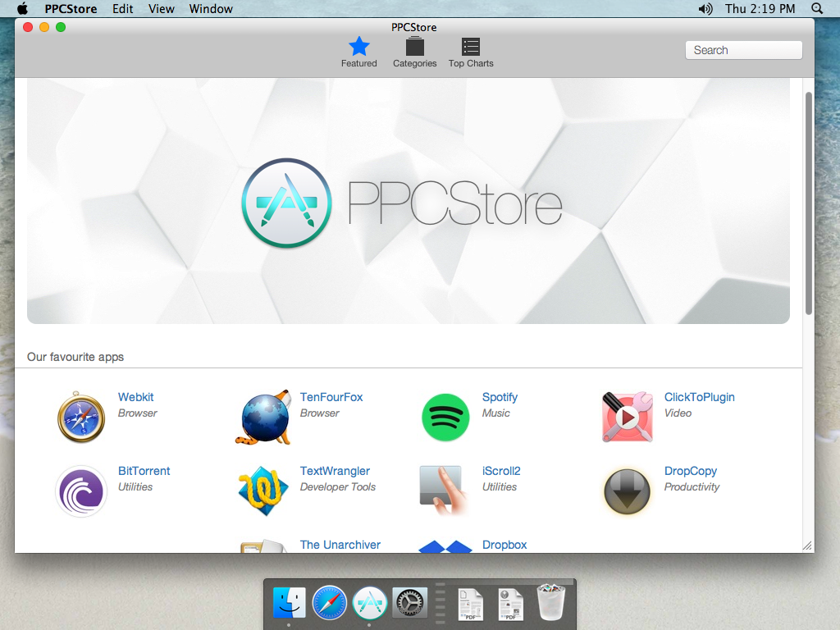Click the Video category under ClickToPlugin

[678, 413]
